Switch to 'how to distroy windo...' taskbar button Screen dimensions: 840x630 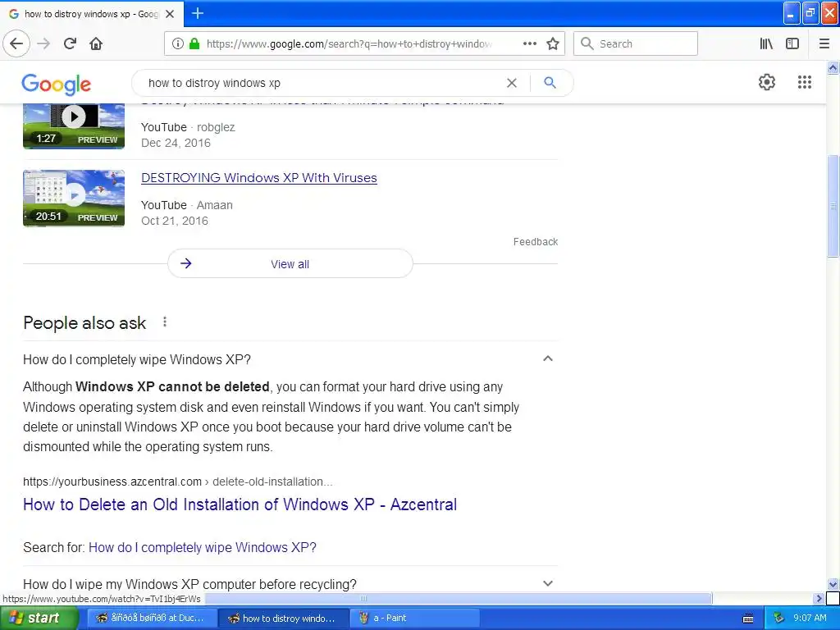[283, 619]
